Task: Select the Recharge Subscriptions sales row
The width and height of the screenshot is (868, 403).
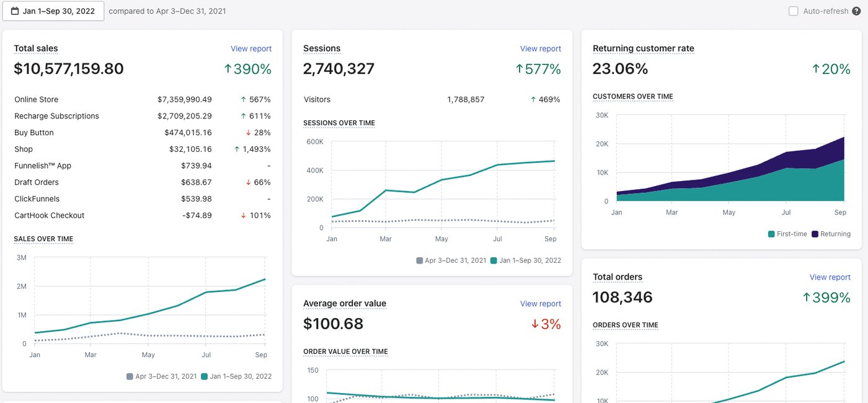Action: point(143,116)
